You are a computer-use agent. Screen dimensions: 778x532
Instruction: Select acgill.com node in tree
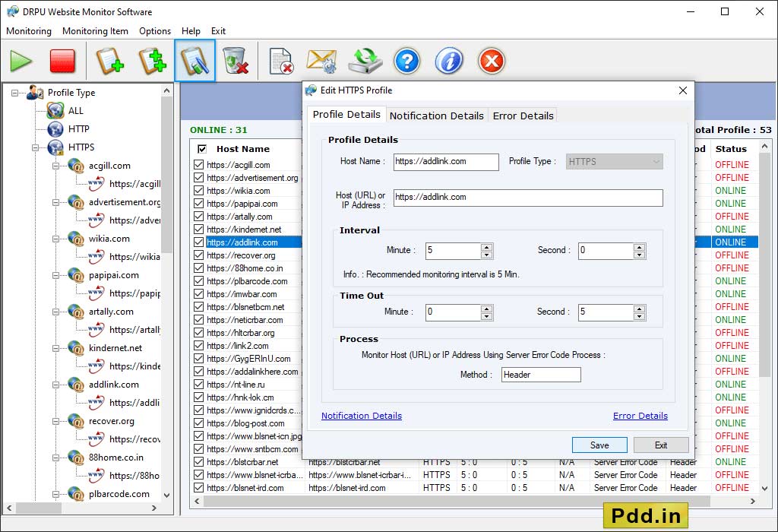[x=109, y=166]
